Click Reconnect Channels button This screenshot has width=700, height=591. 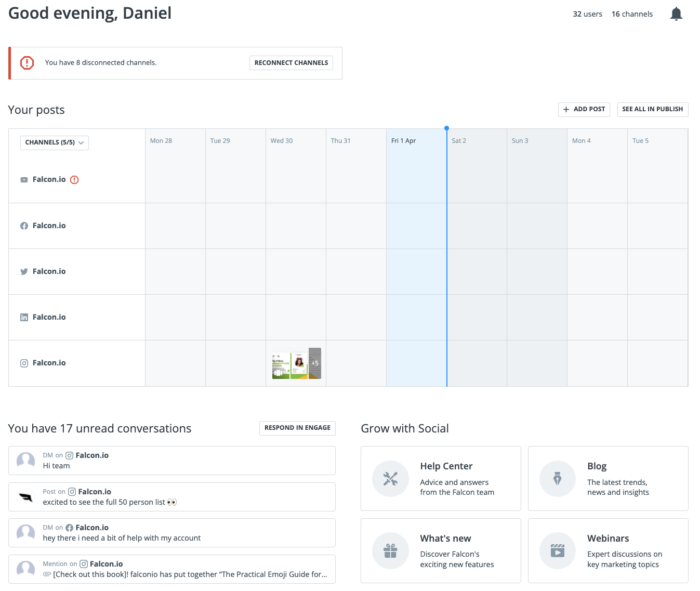click(x=291, y=63)
